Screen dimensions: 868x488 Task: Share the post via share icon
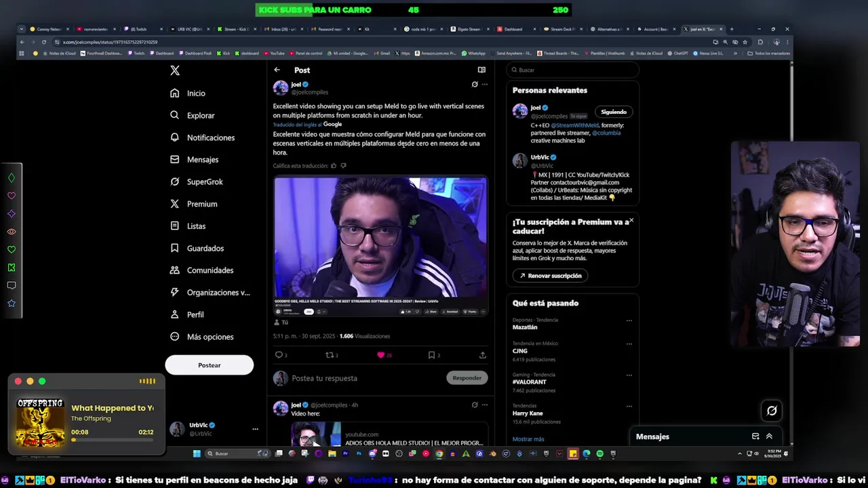coord(482,355)
